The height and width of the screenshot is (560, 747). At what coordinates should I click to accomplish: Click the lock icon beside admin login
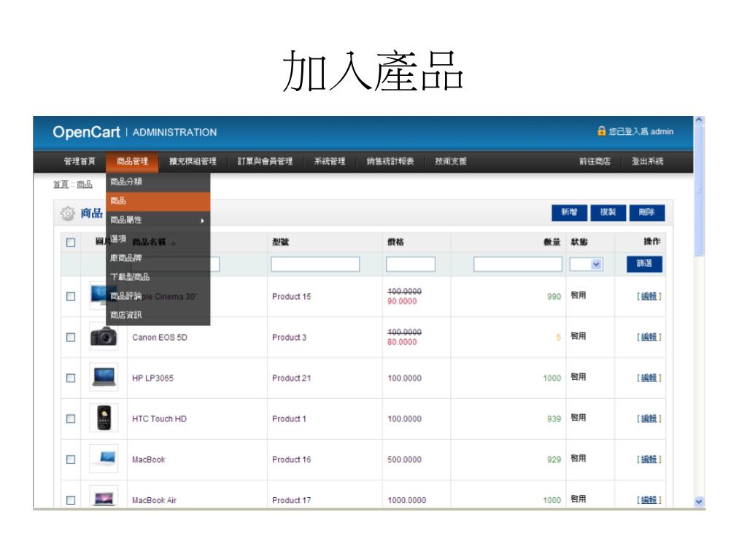coord(602,131)
